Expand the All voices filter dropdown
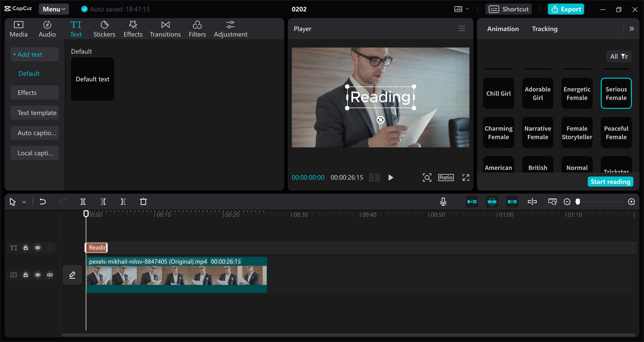644x342 pixels. (x=619, y=56)
